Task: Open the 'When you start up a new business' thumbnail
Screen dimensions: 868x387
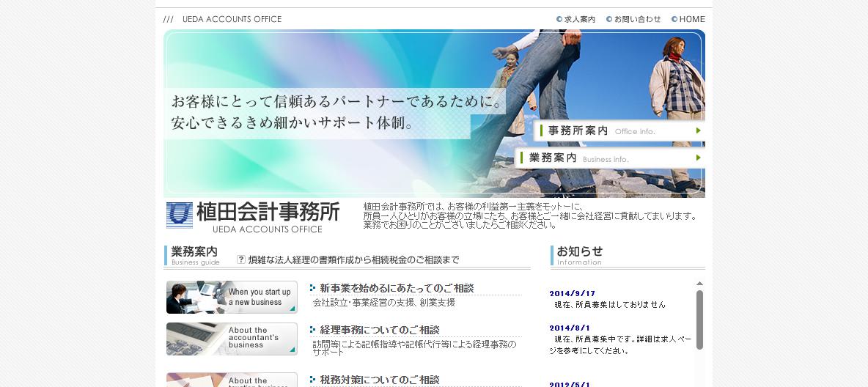Action: pos(232,298)
